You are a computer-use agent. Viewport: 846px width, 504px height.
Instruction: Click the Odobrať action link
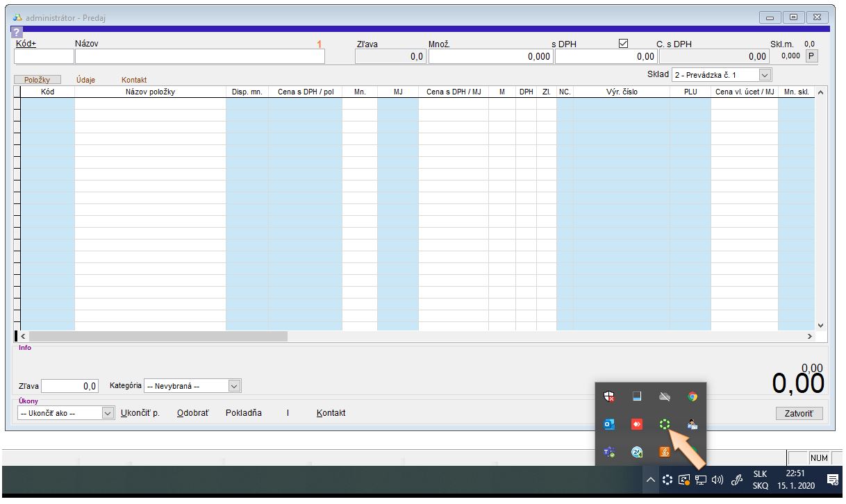pyautogui.click(x=193, y=413)
